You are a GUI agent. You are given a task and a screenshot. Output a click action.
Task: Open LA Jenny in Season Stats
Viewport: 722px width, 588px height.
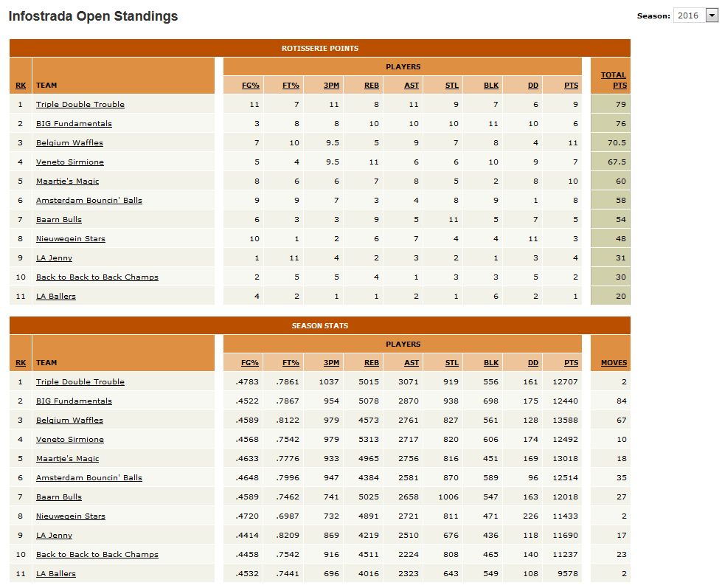tap(54, 535)
